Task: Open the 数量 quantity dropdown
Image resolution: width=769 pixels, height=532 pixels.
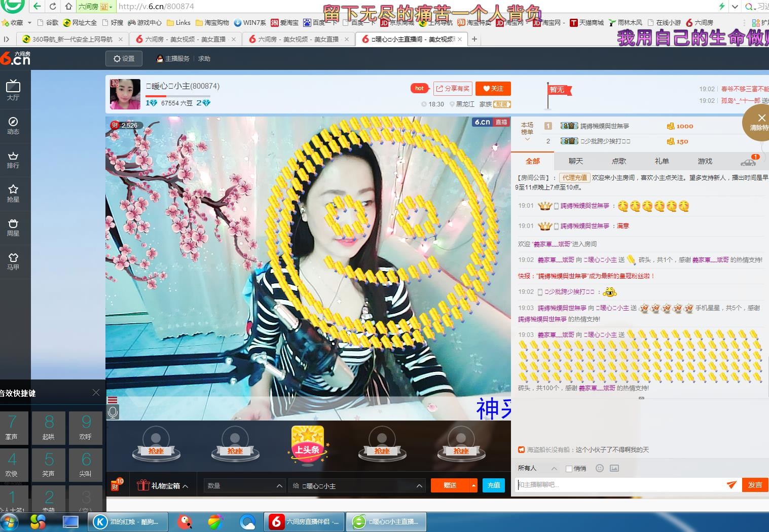Action: [x=244, y=485]
